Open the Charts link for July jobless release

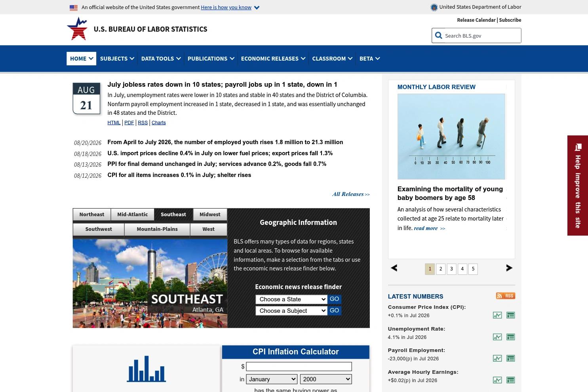click(x=159, y=123)
